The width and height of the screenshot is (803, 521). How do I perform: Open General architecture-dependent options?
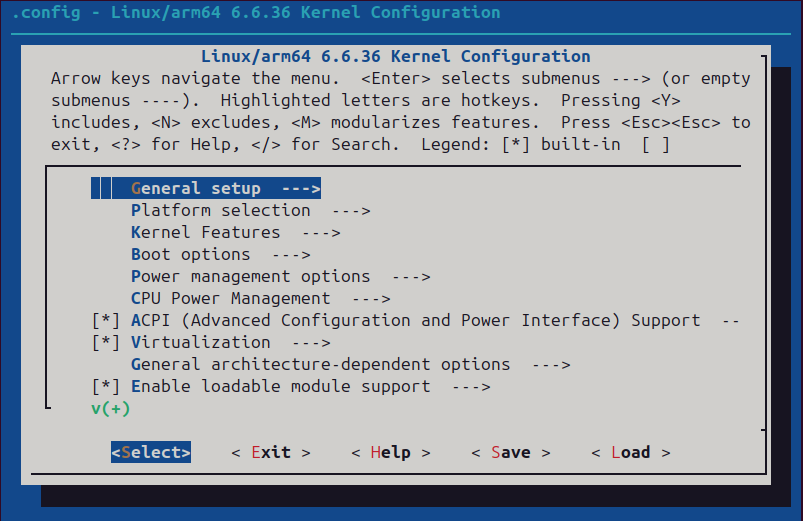pyautogui.click(x=320, y=364)
